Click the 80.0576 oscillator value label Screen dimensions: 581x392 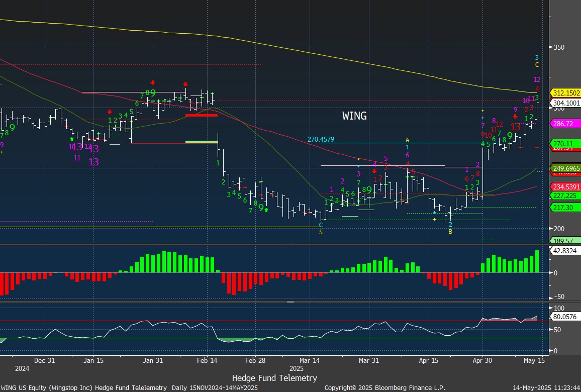point(565,317)
